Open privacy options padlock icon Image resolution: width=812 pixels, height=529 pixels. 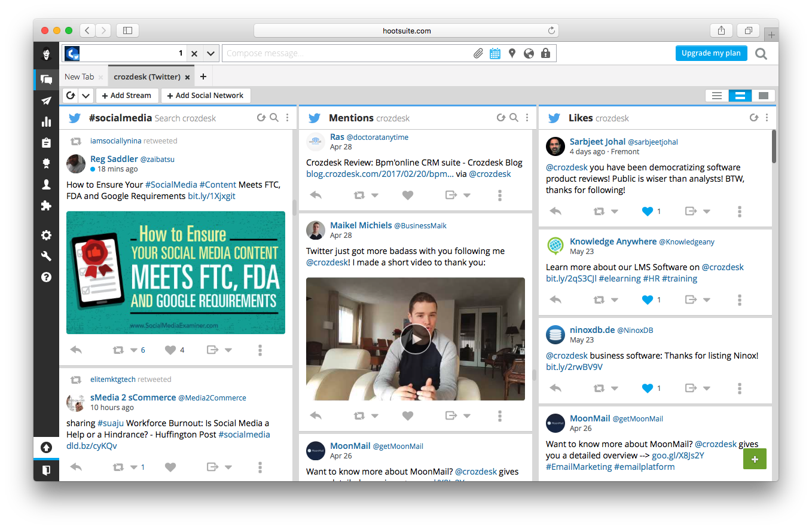click(x=545, y=53)
